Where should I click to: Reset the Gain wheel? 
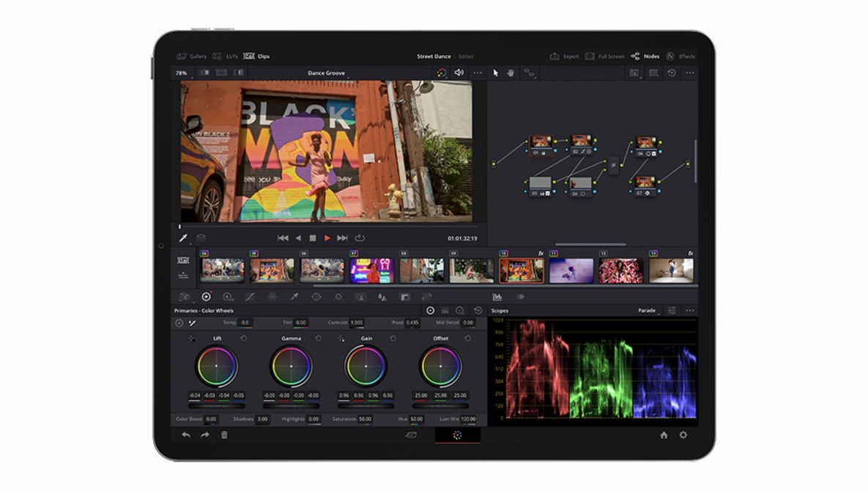pyautogui.click(x=393, y=339)
